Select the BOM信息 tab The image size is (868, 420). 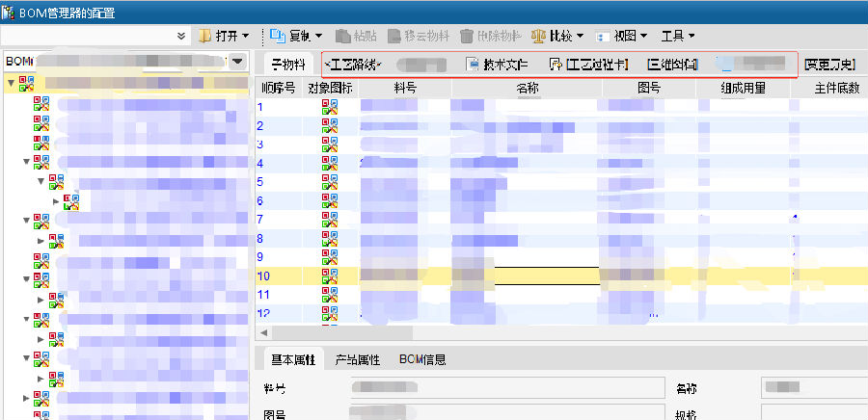click(x=422, y=359)
